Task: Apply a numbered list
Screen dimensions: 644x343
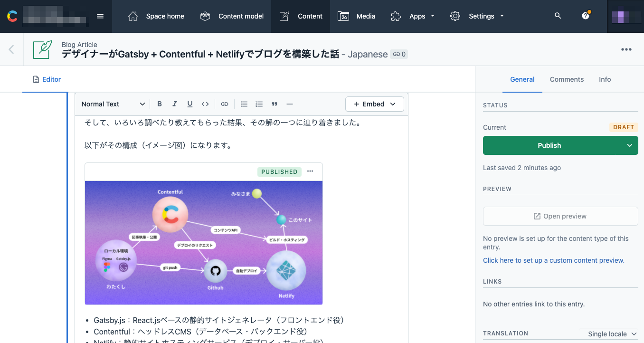Action: pos(259,104)
